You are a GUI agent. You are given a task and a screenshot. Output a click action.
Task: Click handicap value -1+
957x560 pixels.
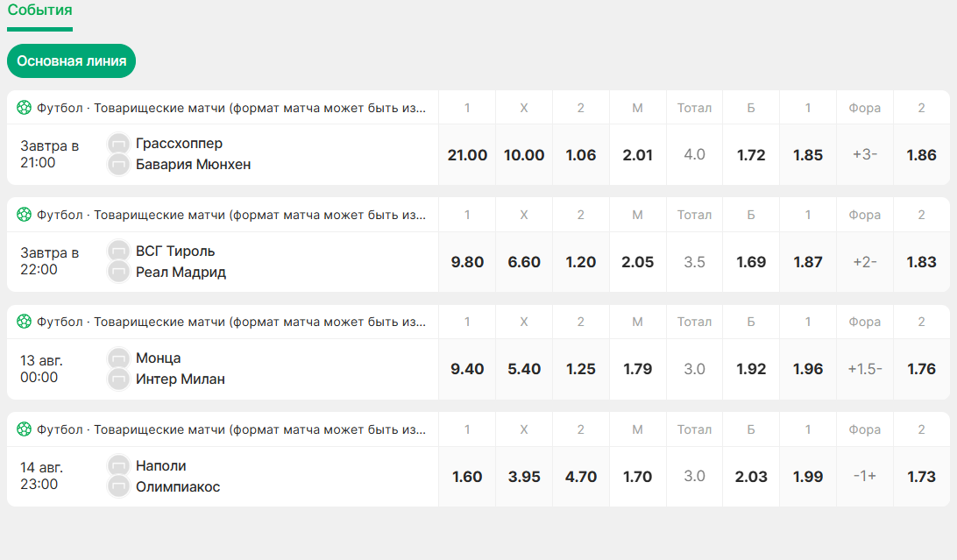(x=864, y=477)
